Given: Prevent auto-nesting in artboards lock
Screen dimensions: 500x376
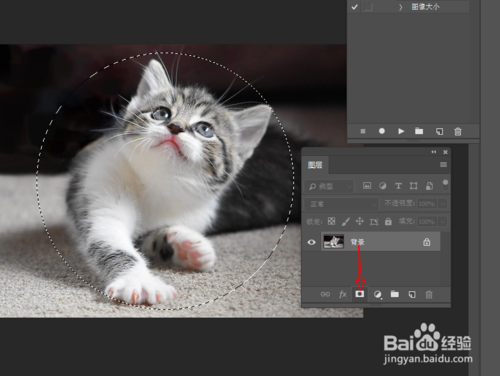Looking at the screenshot, I should click(374, 222).
